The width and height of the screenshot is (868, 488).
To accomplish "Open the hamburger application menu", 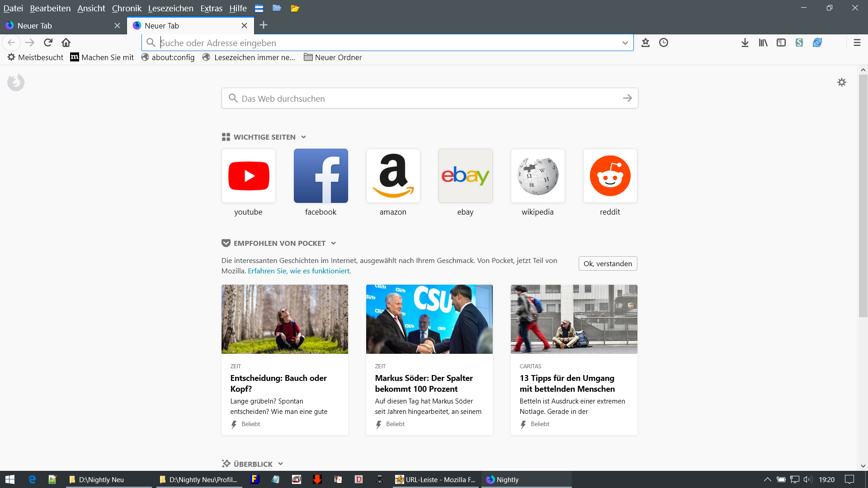I will pos(857,42).
